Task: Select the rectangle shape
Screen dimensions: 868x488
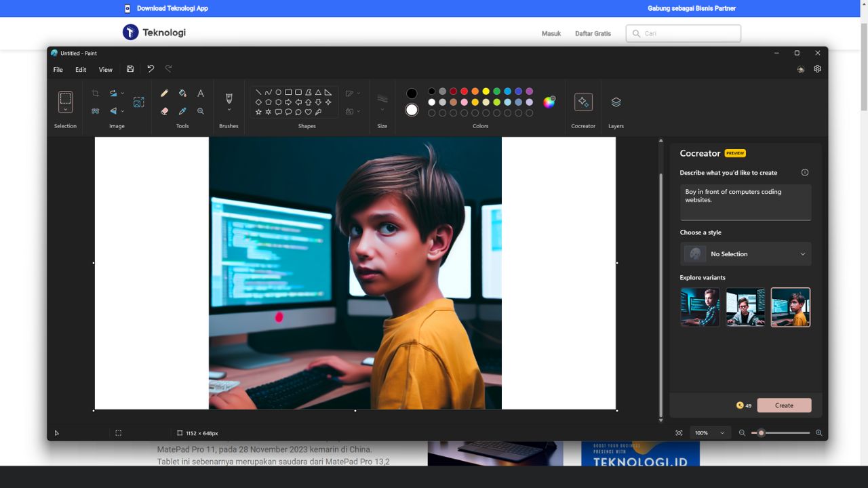Action: click(x=288, y=92)
